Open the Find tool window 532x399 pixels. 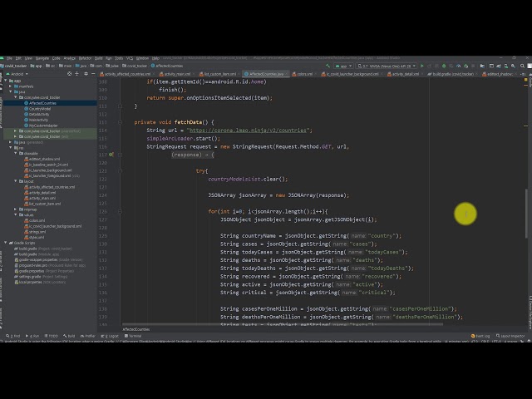pyautogui.click(x=13, y=336)
